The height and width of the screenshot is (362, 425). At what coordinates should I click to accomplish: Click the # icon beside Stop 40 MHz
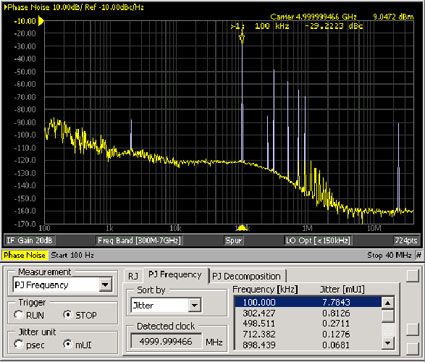419,255
